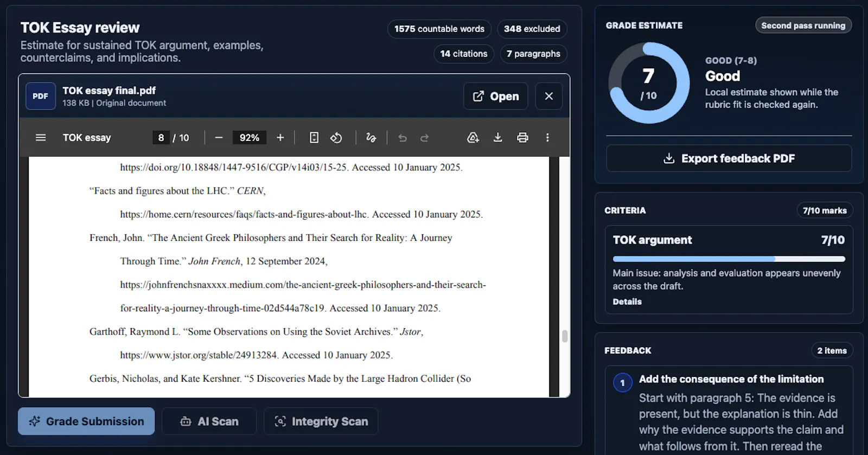
Task: Open the TOK argument criteria card
Action: tap(729, 270)
